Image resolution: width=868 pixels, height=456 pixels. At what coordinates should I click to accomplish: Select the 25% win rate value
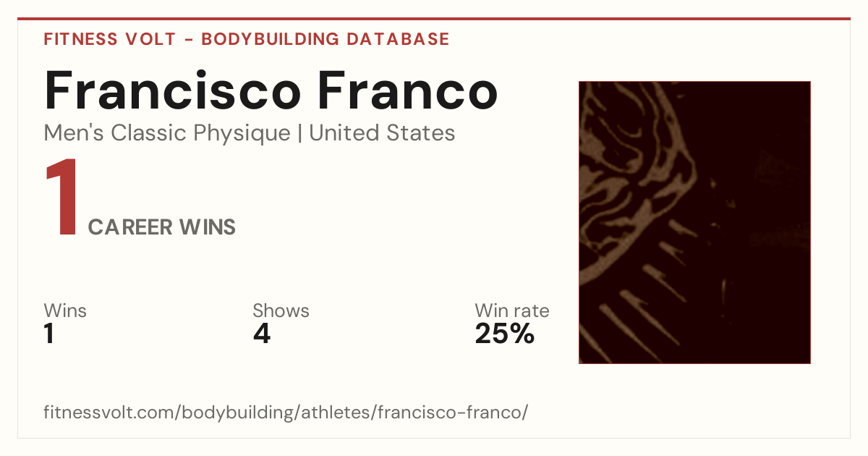505,334
